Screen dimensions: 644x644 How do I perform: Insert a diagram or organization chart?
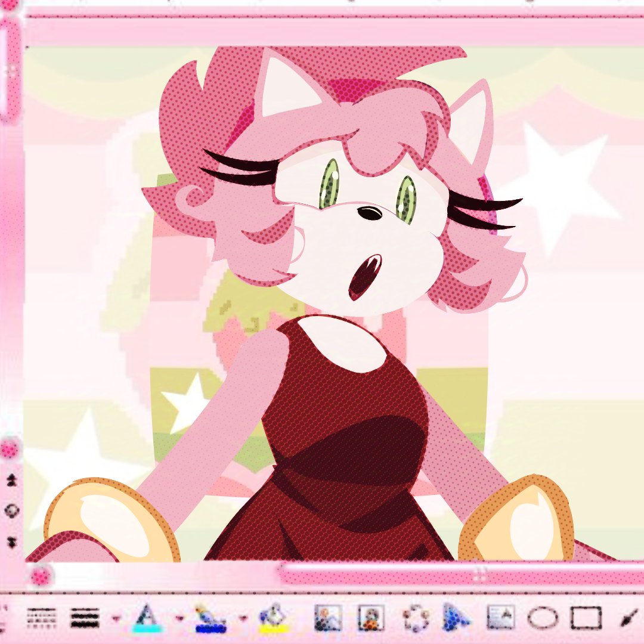click(415, 618)
